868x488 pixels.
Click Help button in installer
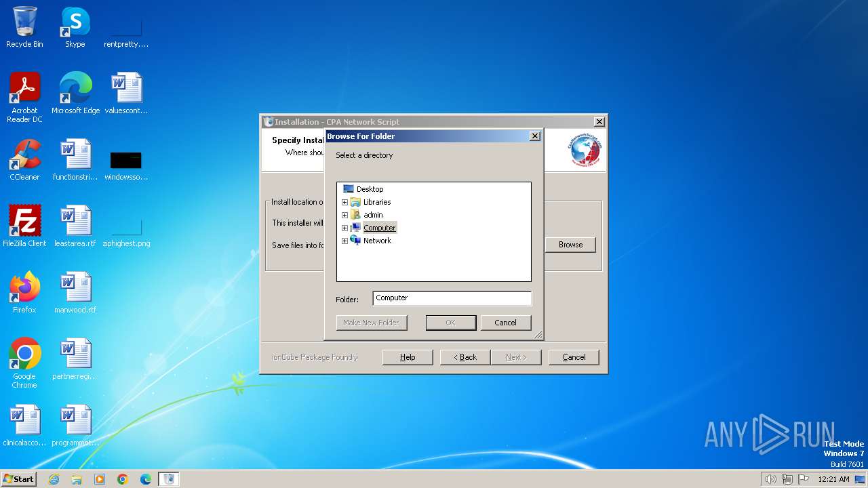coord(408,357)
